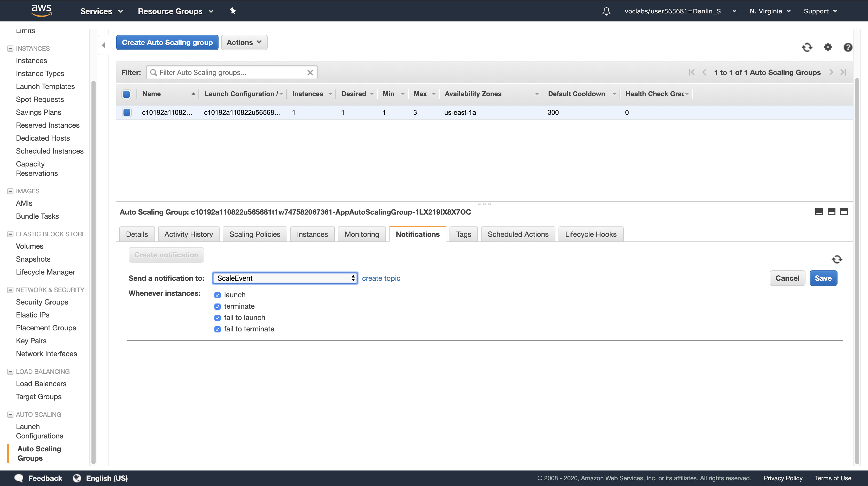Save the notification settings
This screenshot has width=868, height=486.
823,278
